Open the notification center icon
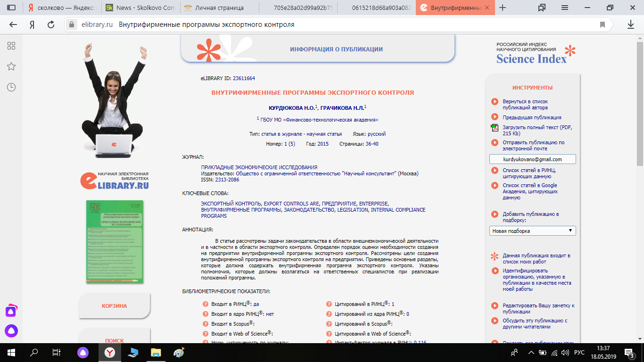This screenshot has height=362, width=644. click(x=629, y=352)
